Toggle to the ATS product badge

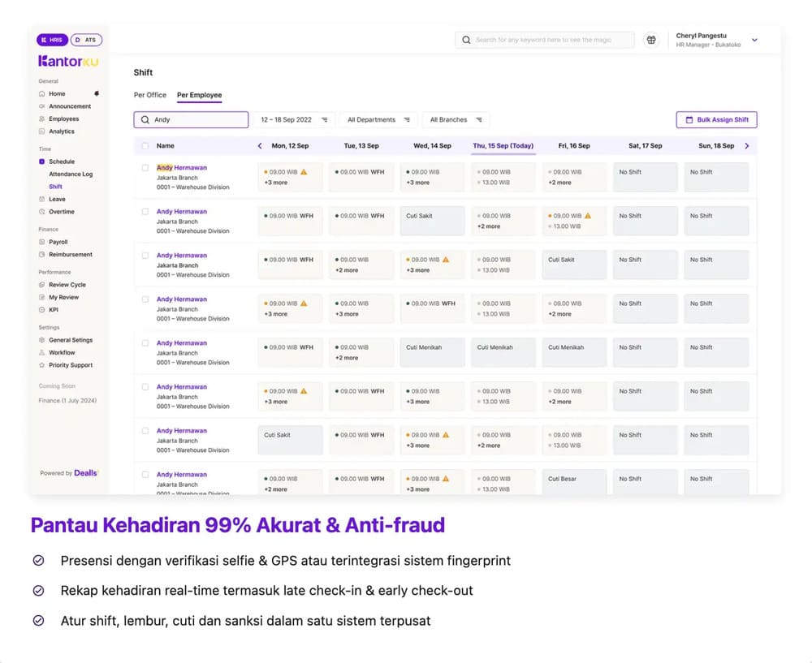(86, 39)
